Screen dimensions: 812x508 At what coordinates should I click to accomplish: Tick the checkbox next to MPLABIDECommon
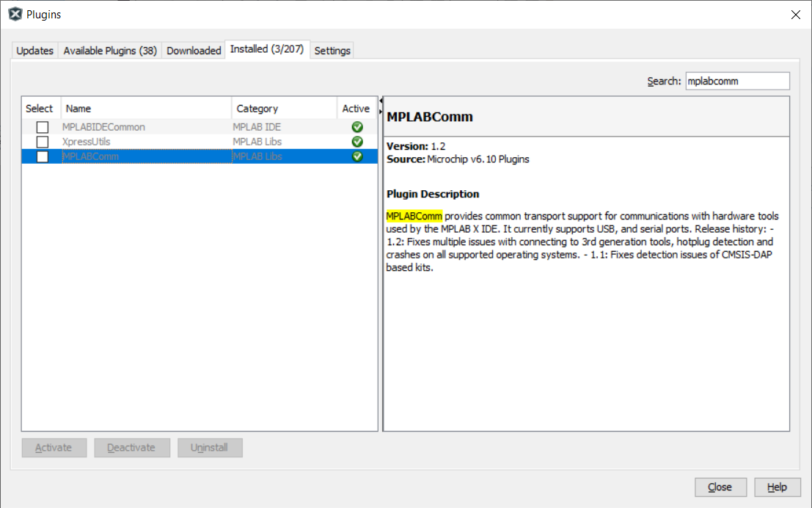[42, 127]
